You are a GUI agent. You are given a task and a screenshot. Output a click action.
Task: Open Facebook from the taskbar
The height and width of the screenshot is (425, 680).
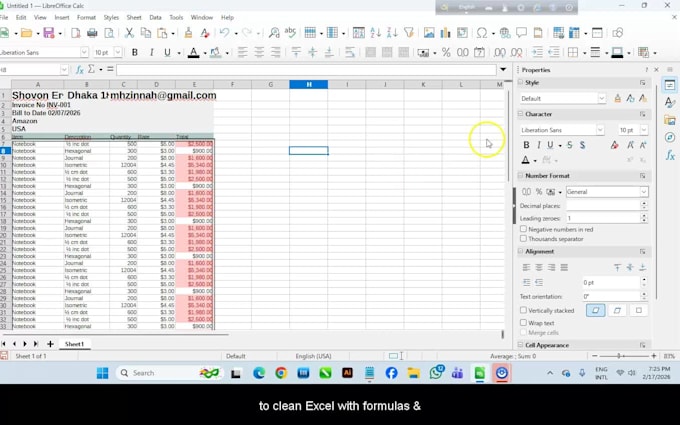[x=392, y=373]
